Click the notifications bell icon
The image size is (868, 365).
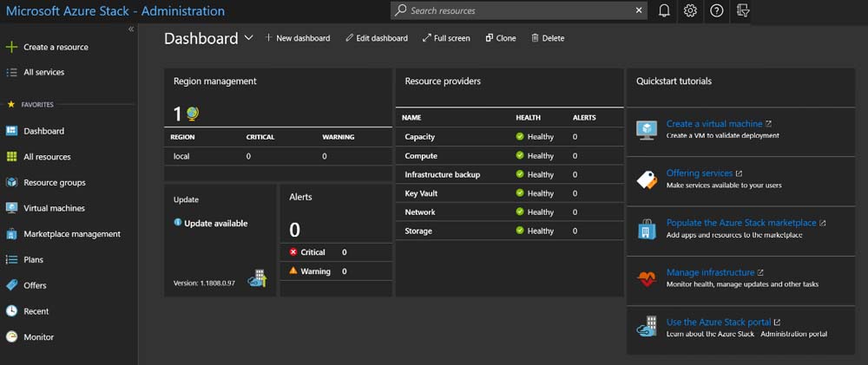coord(664,10)
